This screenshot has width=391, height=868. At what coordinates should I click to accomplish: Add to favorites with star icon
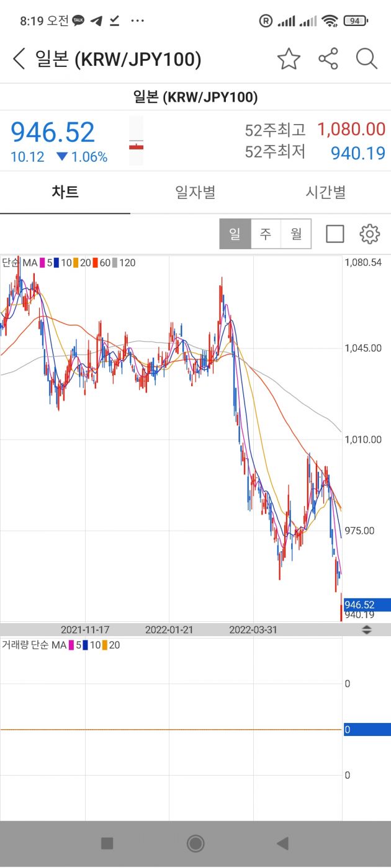289,60
